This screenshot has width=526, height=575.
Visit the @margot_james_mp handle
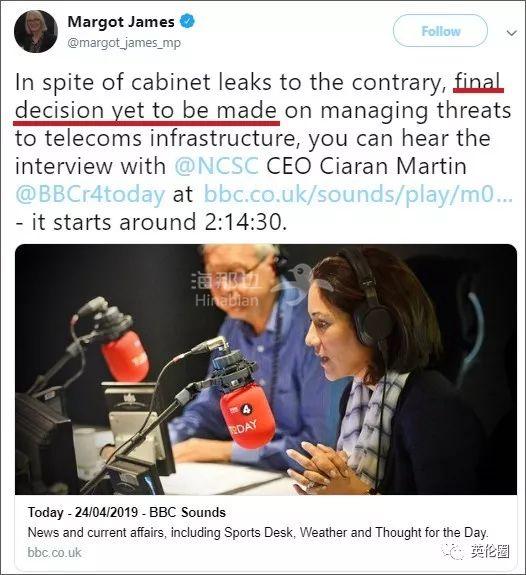(124, 43)
